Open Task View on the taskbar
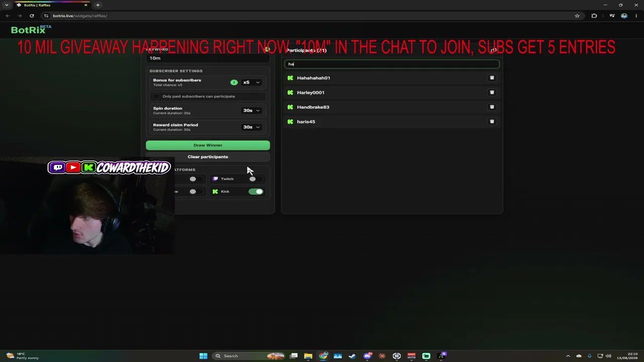The height and width of the screenshot is (362, 644). point(294,356)
